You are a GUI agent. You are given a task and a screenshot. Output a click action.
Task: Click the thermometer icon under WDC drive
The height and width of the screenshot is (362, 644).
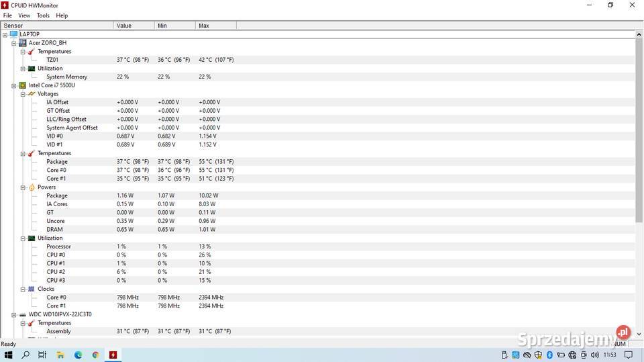pos(32,323)
